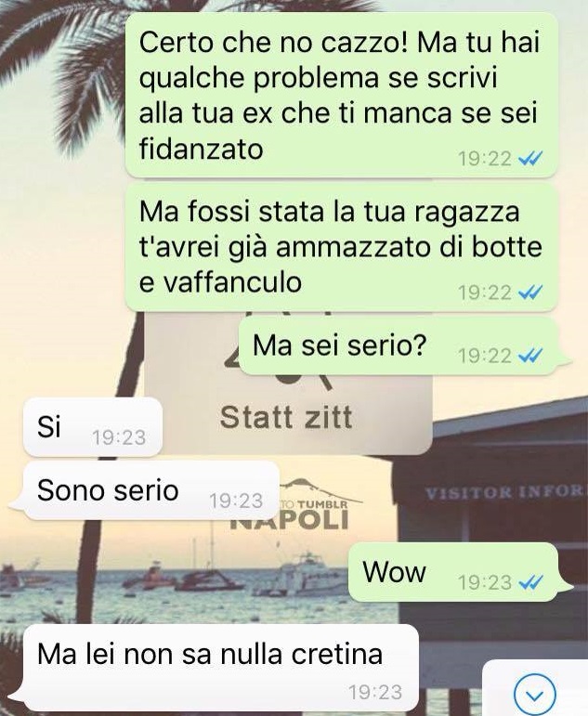Screen dimensions: 588x716
Task: Click read ticks on 'Ma fossi stata' message
Action: [530, 293]
